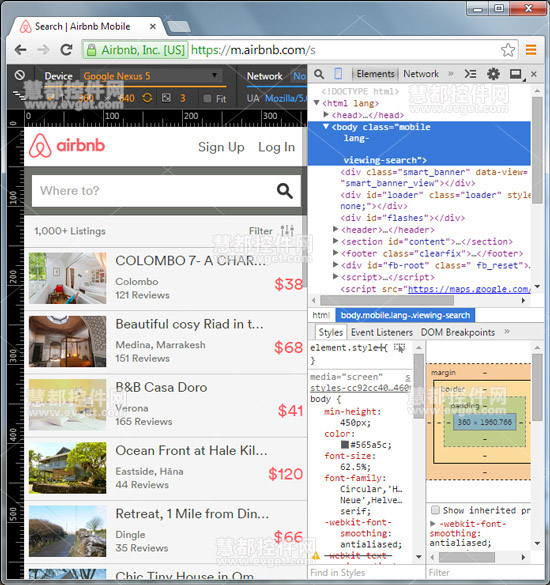Show more Styles sidebar tabs with » chevron
The height and width of the screenshot is (585, 550).
click(507, 331)
